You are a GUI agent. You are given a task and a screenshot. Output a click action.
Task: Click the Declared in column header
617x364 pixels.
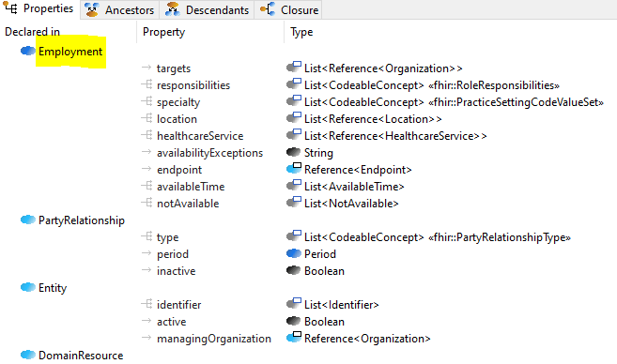pyautogui.click(x=32, y=32)
